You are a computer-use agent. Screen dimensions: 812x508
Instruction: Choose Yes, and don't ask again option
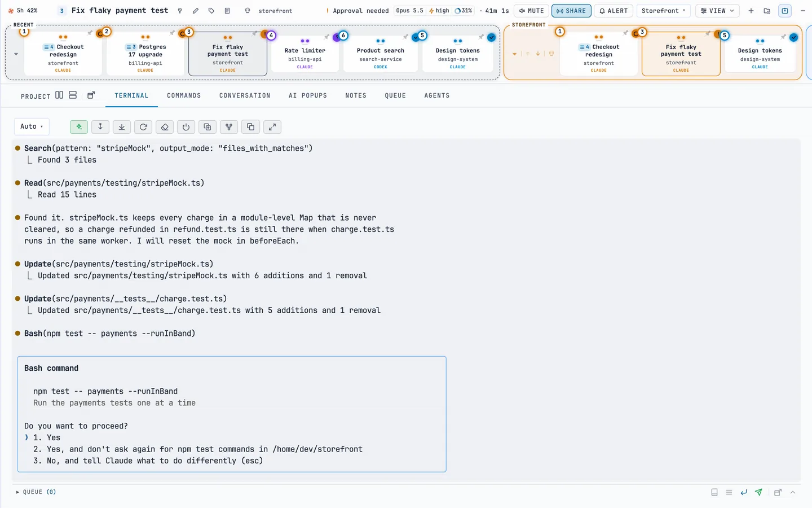pos(198,449)
